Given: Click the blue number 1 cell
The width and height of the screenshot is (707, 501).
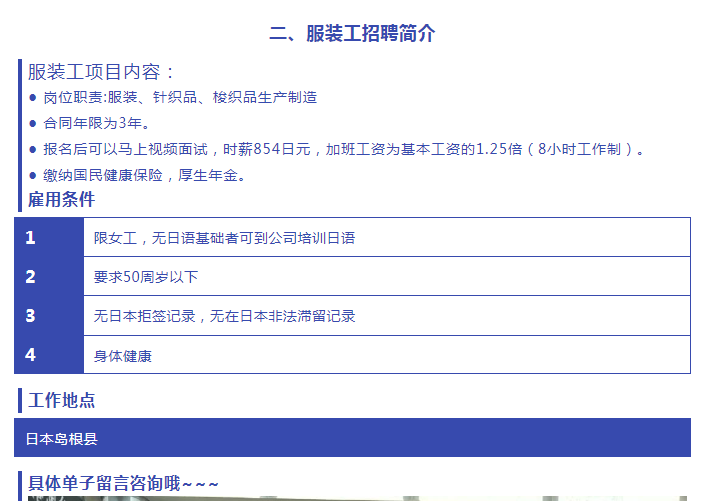Looking at the screenshot, I should click(x=49, y=237).
